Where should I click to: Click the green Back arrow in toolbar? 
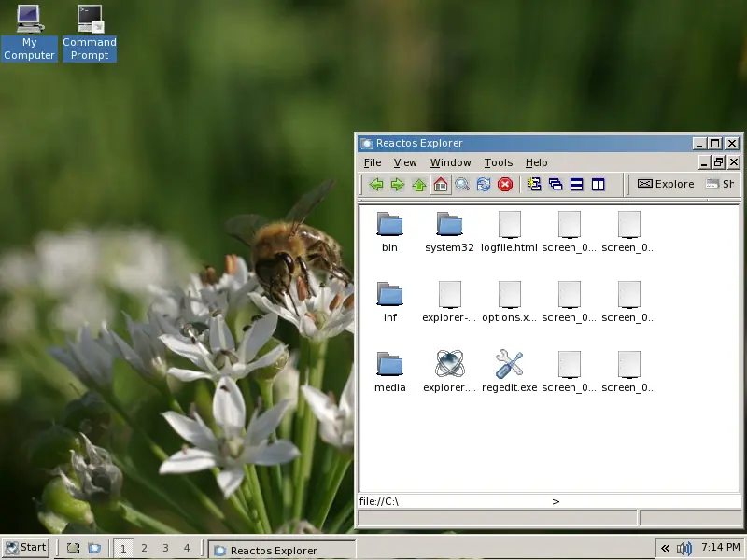pyautogui.click(x=376, y=185)
